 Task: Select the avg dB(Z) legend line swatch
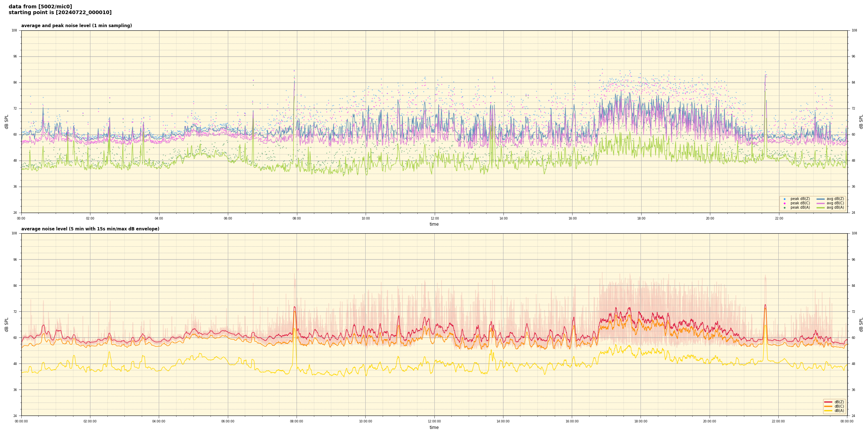pyautogui.click(x=821, y=199)
